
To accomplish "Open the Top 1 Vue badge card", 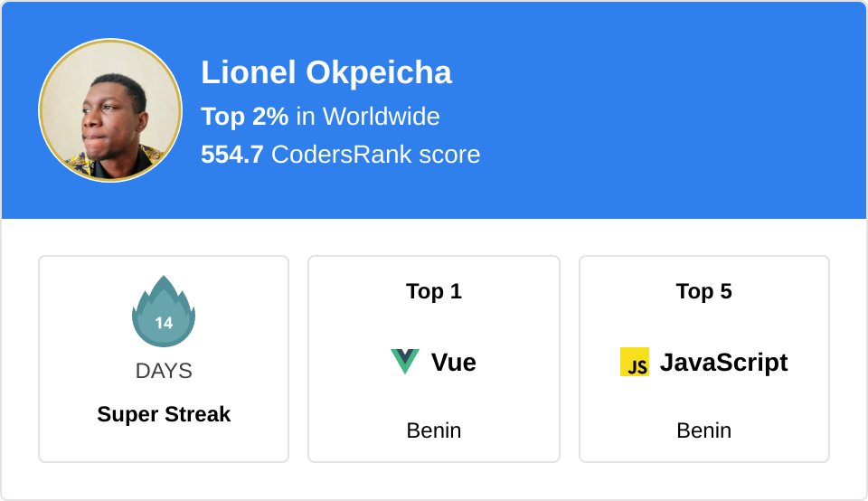I will 434,359.
